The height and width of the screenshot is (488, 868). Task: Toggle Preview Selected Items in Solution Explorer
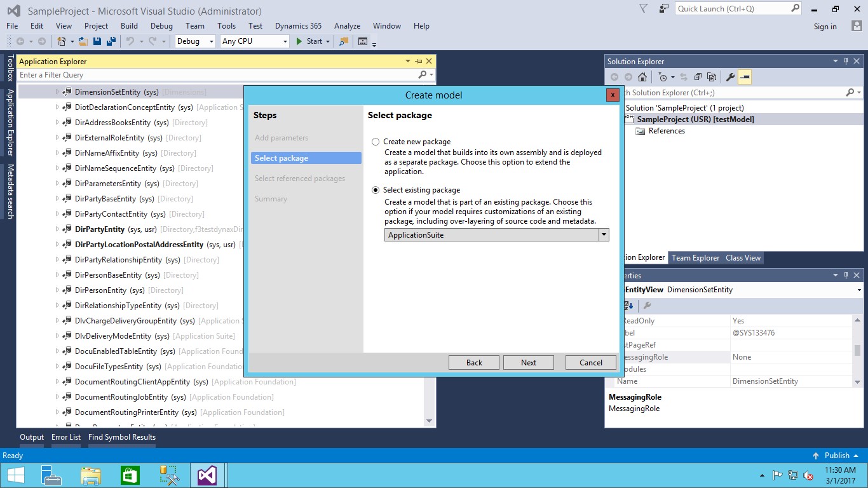pyautogui.click(x=745, y=77)
